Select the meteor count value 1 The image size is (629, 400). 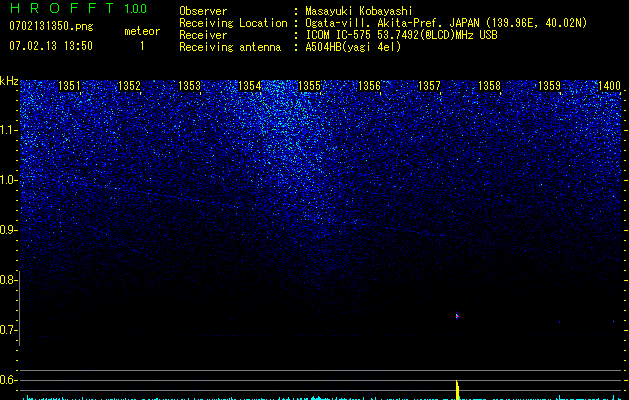pos(142,46)
